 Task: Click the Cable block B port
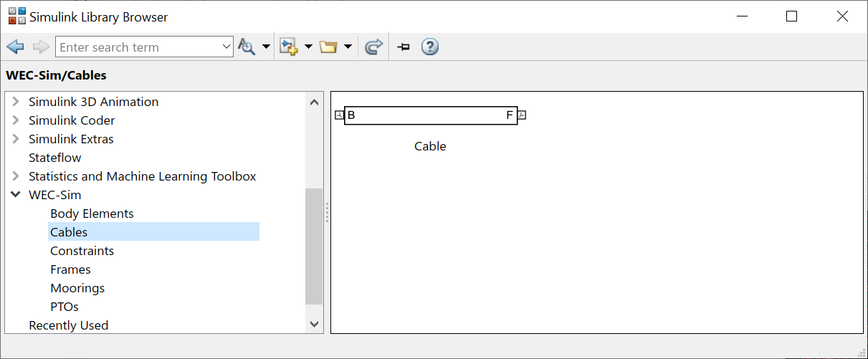point(340,115)
